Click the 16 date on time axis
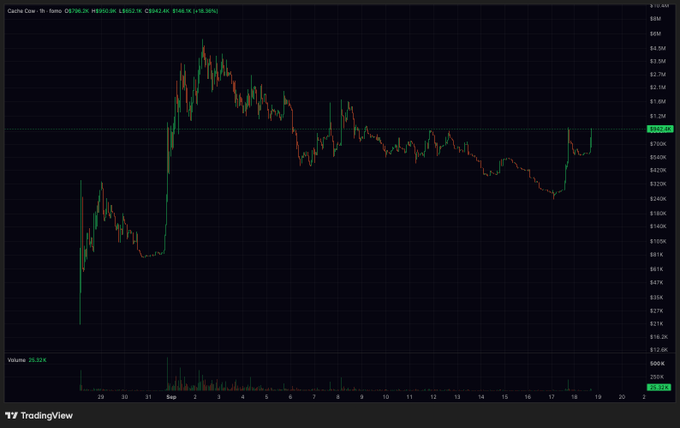Screen dimensions: 680x428 [528, 397]
